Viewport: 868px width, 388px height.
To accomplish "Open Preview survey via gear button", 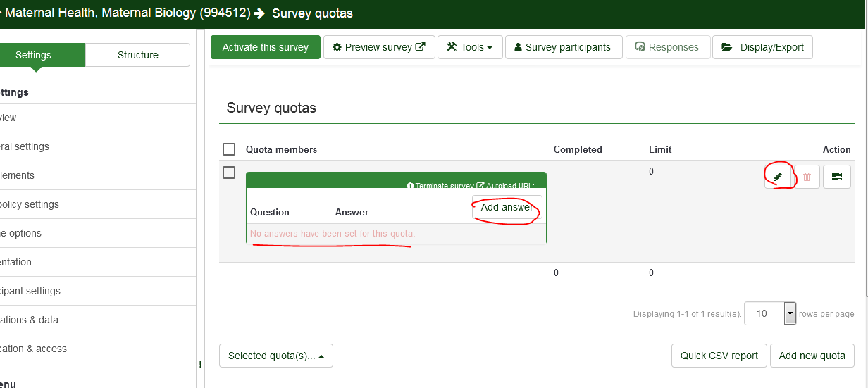I will click(x=379, y=47).
